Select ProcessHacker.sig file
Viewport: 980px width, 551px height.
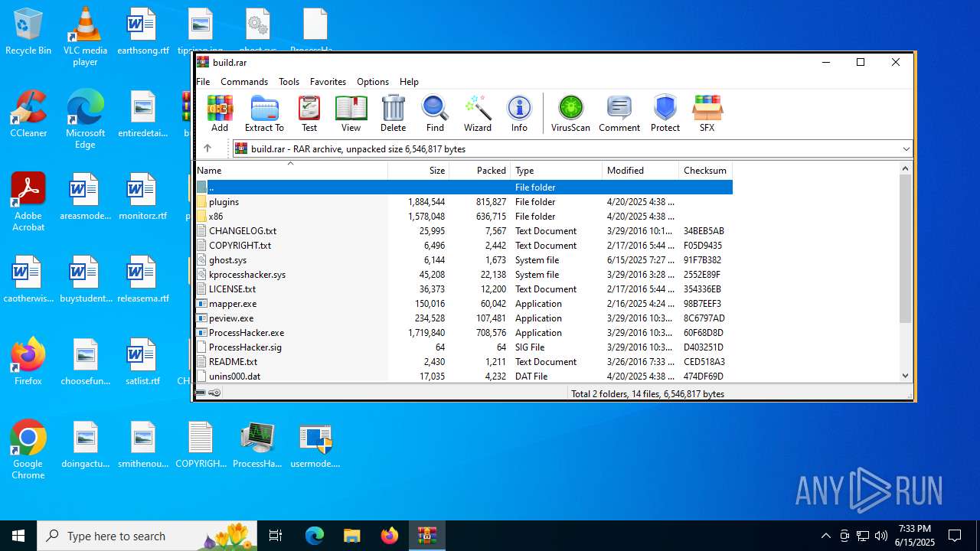pos(464,347)
